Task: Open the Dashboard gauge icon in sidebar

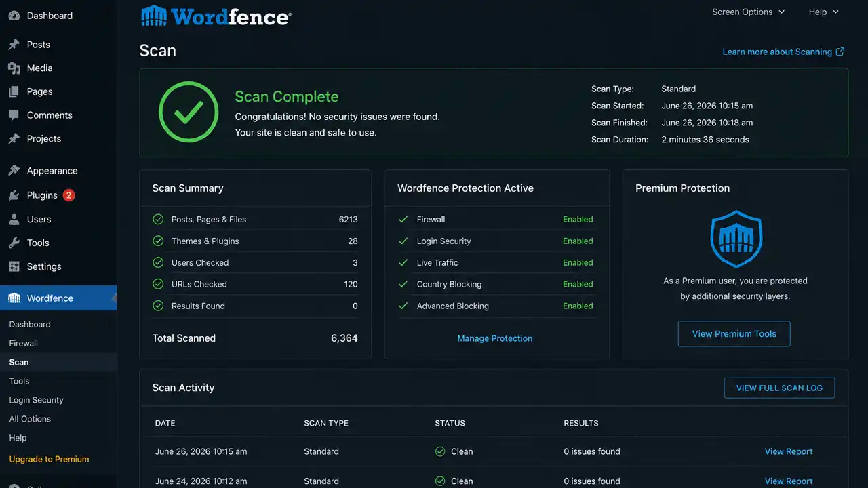Action: coord(14,16)
